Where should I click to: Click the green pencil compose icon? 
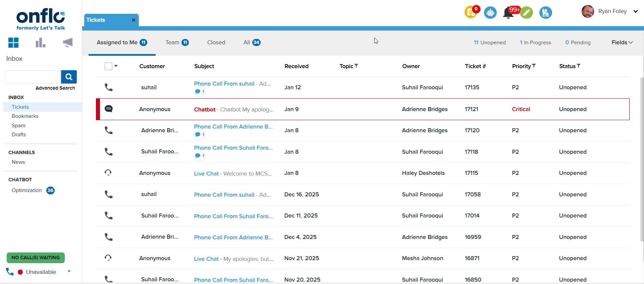[527, 13]
